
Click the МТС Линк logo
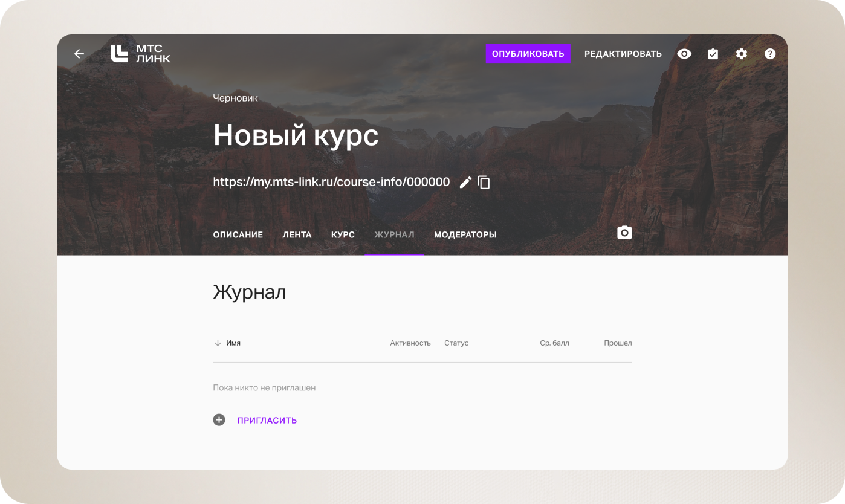pyautogui.click(x=140, y=54)
